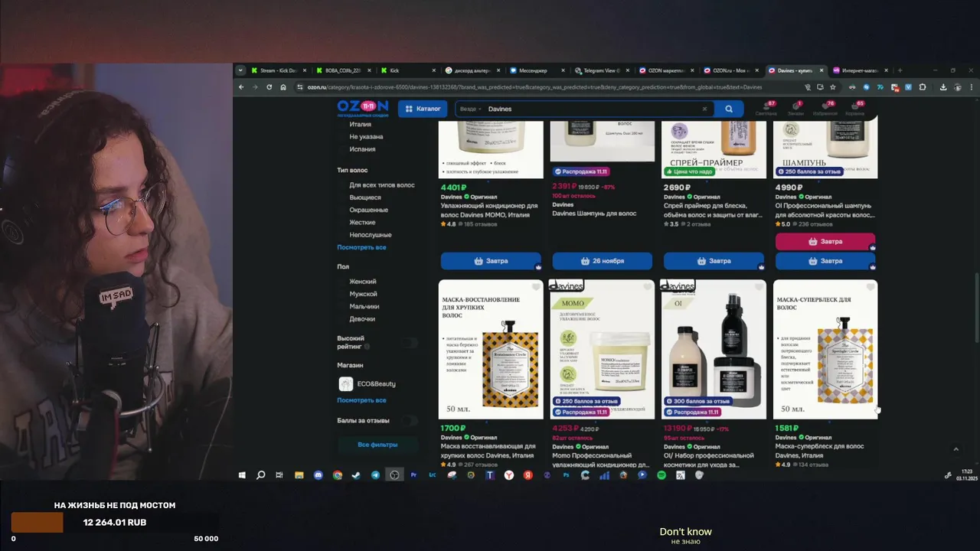The width and height of the screenshot is (980, 551).
Task: Open the OI cosmetic set product image
Action: point(714,349)
